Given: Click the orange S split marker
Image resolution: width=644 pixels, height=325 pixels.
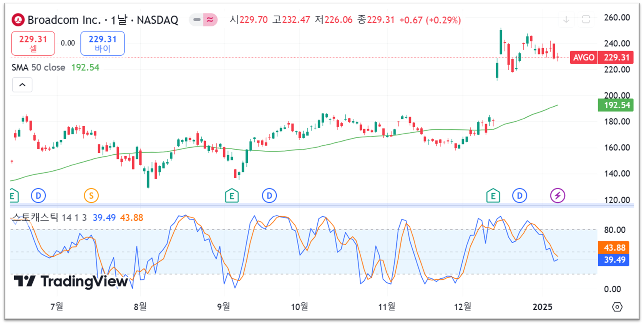Looking at the screenshot, I should (91, 196).
